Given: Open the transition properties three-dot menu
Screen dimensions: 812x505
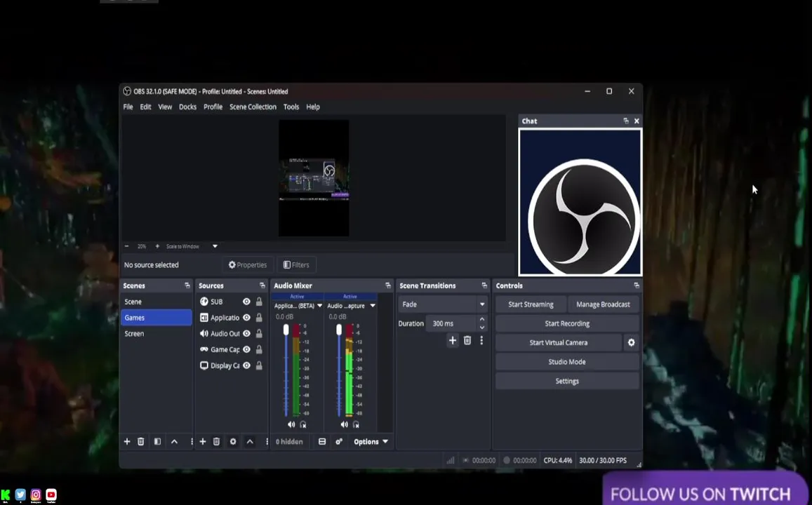Looking at the screenshot, I should coord(481,340).
